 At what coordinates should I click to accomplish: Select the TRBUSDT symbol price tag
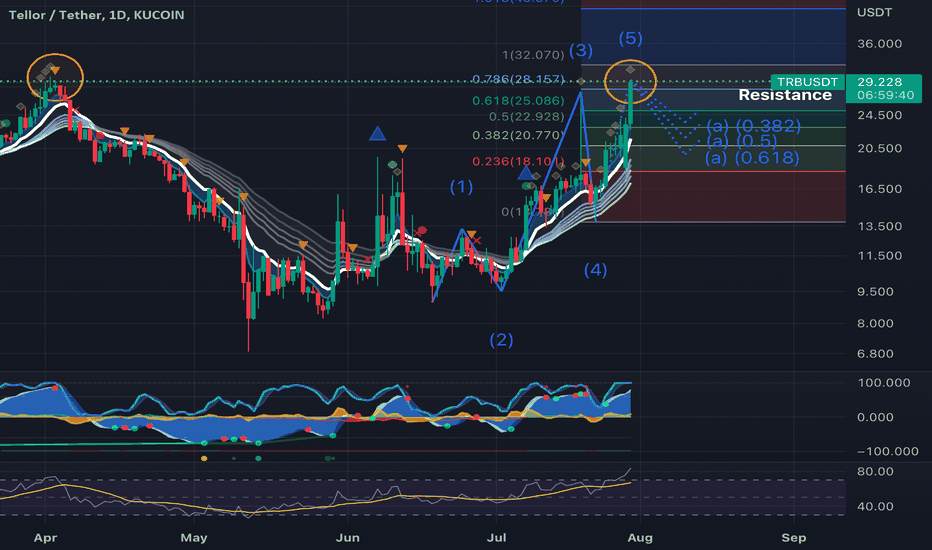807,82
